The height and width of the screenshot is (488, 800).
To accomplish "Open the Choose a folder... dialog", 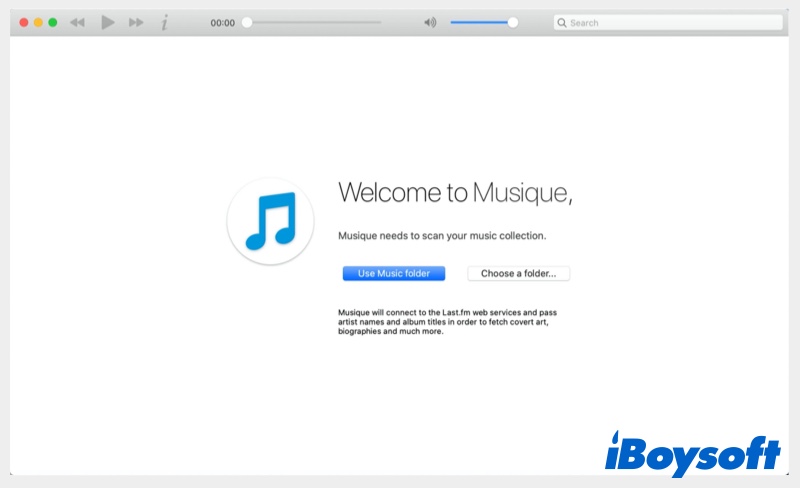I will 518,273.
